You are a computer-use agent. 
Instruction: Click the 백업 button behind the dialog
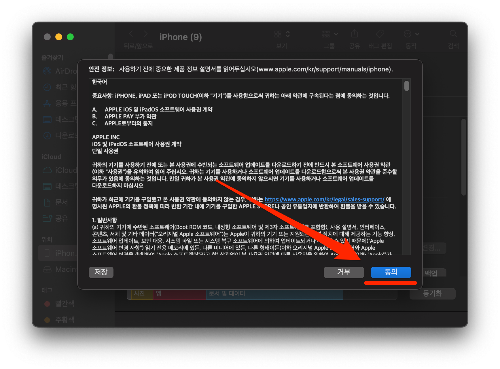coord(433,273)
